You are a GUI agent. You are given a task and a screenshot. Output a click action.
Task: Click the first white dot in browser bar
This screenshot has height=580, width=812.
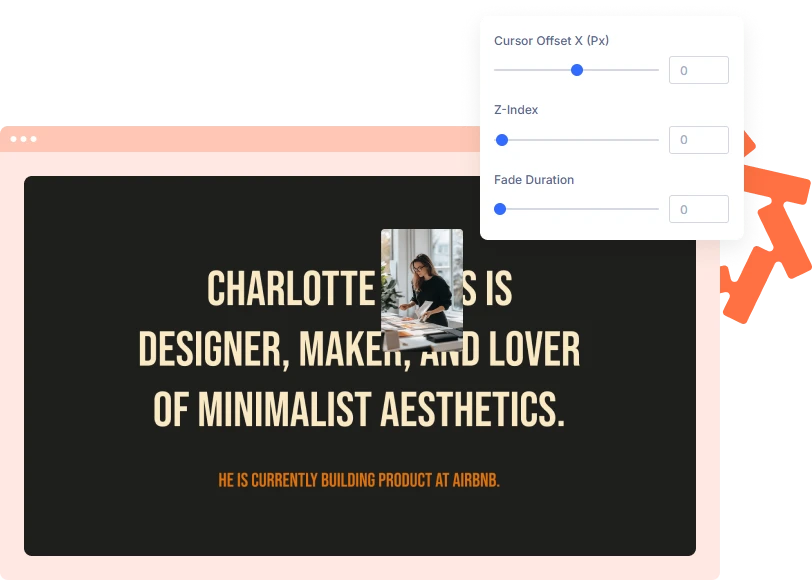(x=13, y=139)
